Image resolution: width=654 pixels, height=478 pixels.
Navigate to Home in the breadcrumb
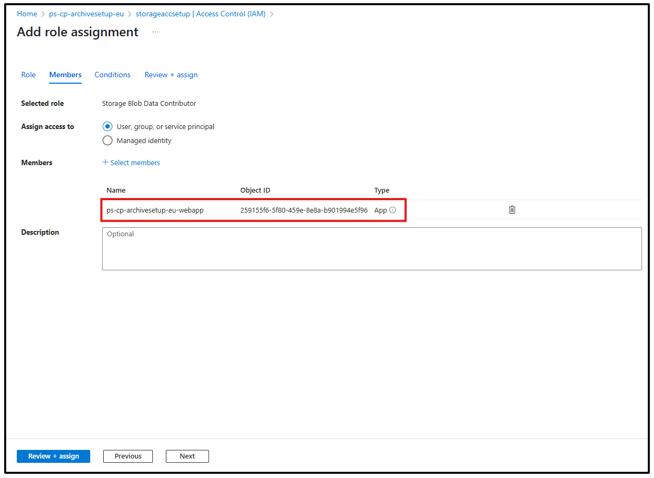[x=27, y=14]
